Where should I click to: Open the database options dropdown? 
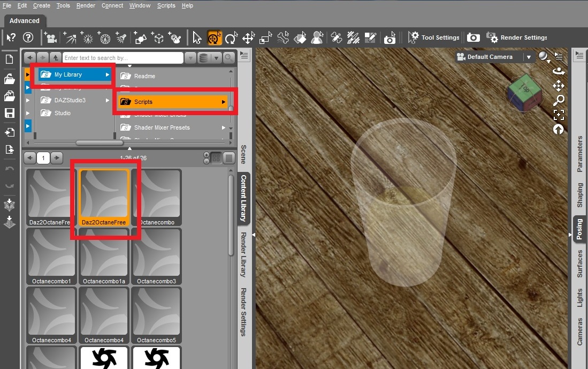(x=216, y=58)
